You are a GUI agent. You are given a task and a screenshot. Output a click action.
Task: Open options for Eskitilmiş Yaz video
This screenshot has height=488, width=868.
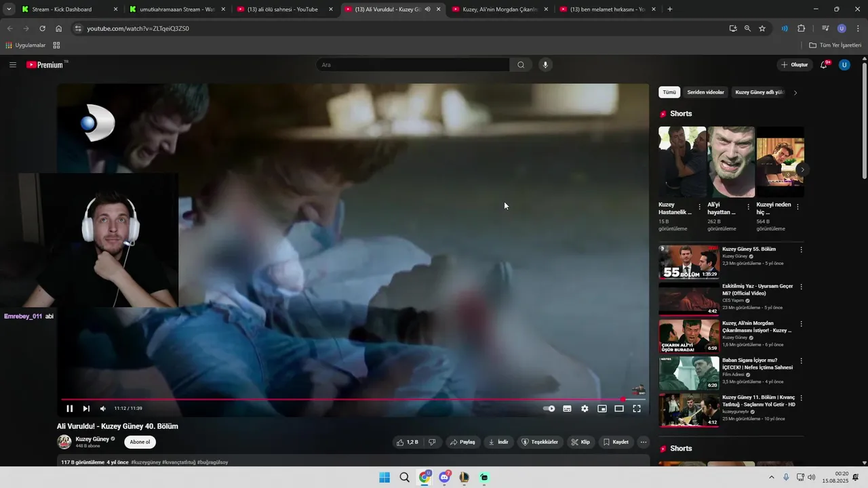pyautogui.click(x=801, y=287)
